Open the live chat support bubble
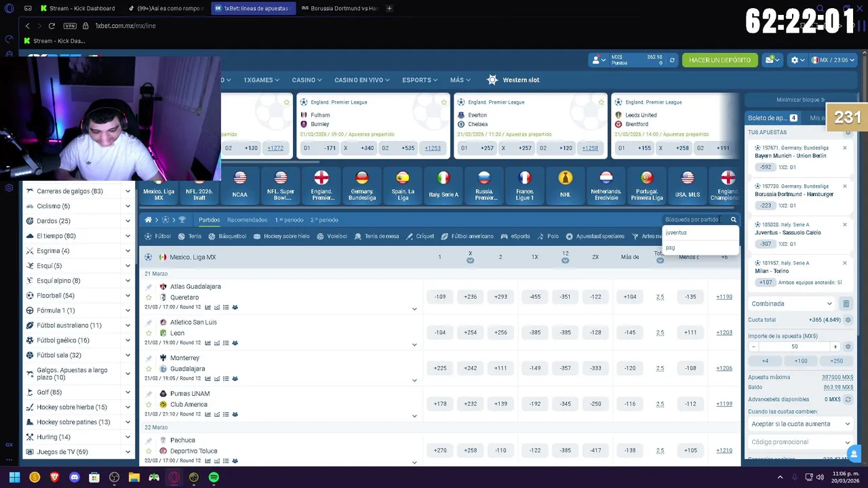 (x=854, y=453)
